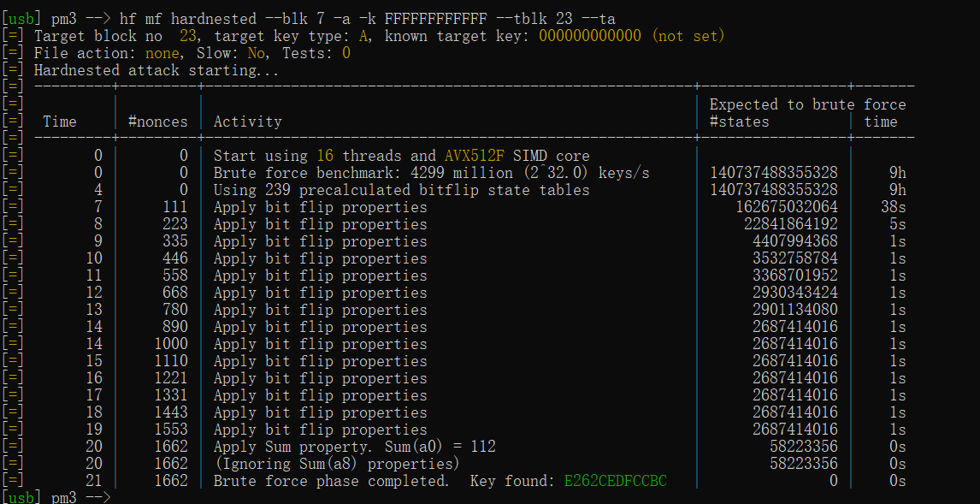
Task: Click the 162675032064 states value
Action: pos(787,207)
